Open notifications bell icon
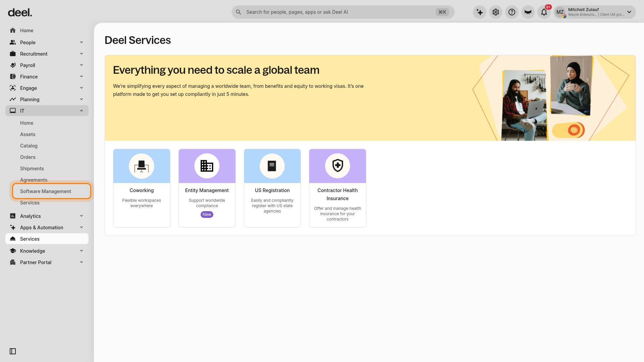This screenshot has width=644, height=362. pos(544,12)
